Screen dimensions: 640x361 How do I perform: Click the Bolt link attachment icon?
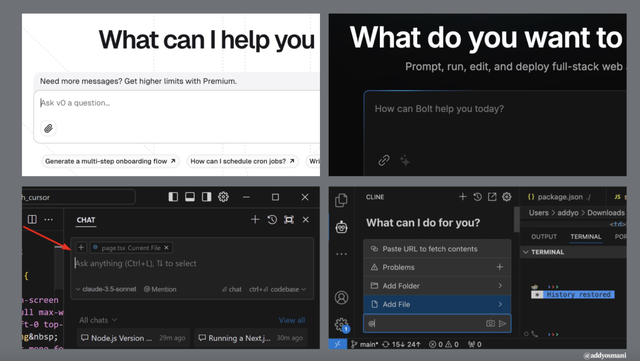point(384,160)
